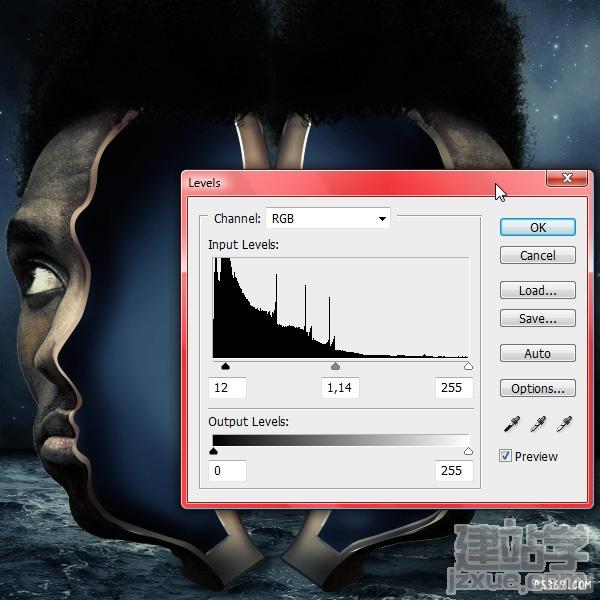Click OK in Levels dialog
Viewport: 600px width, 600px height.
(538, 227)
